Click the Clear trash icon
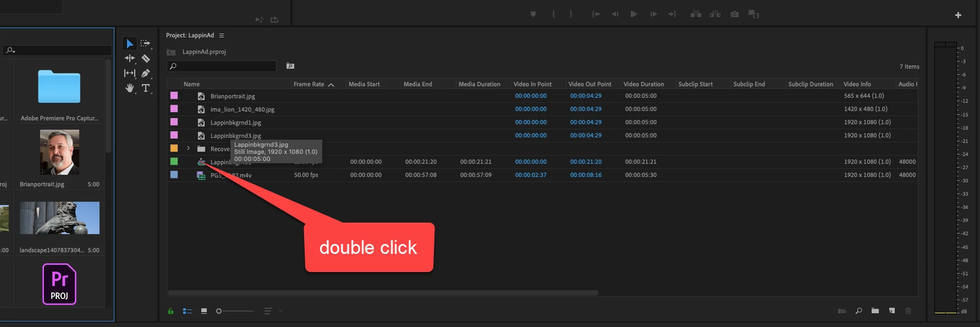Image resolution: width=980 pixels, height=327 pixels. pos(908,311)
